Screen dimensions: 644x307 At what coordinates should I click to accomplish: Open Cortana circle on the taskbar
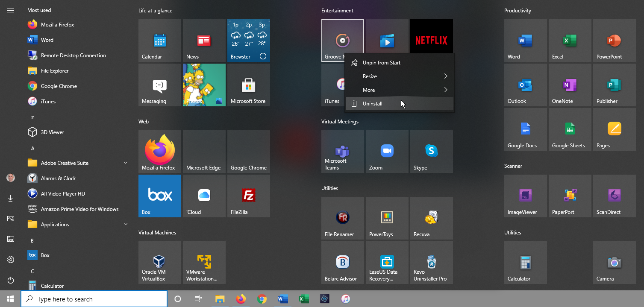(x=178, y=299)
